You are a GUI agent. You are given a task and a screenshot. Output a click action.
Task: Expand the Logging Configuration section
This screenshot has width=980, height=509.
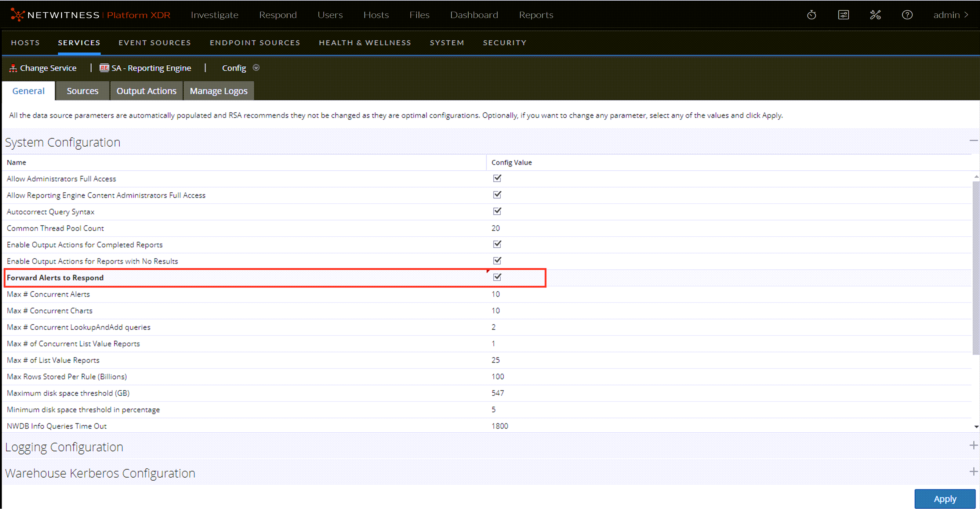tap(973, 445)
